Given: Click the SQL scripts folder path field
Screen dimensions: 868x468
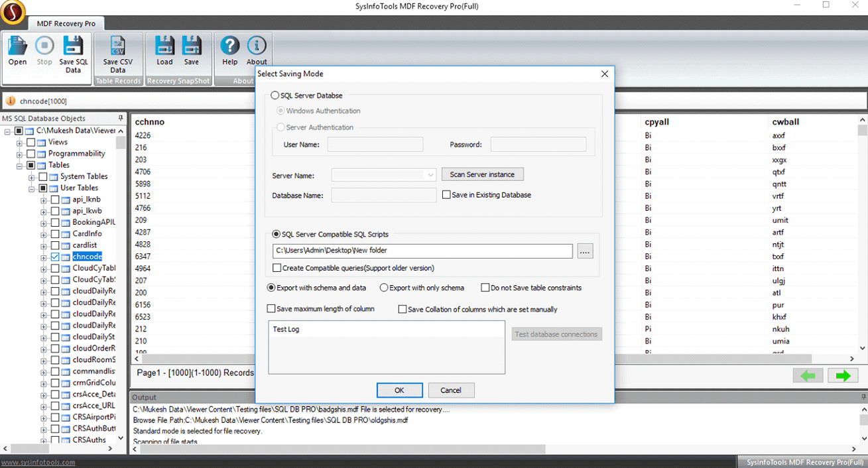Looking at the screenshot, I should [x=422, y=251].
